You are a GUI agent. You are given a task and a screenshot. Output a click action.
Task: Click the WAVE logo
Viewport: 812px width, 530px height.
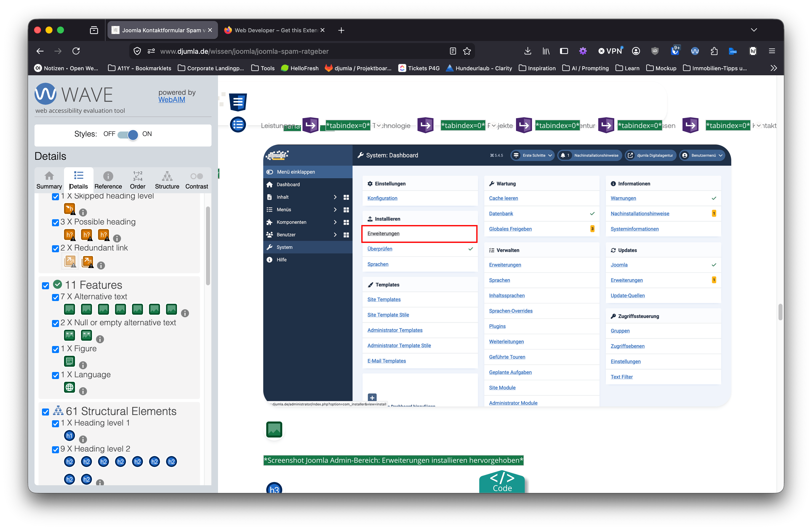[x=74, y=94]
